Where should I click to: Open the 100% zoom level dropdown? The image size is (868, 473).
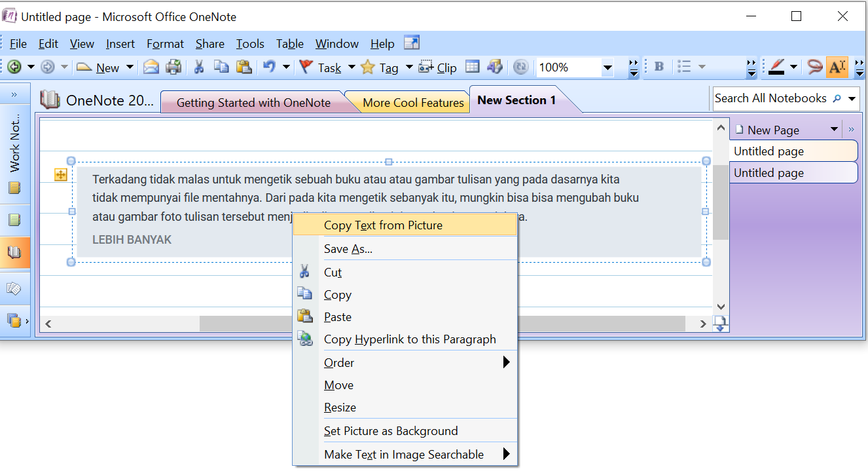(607, 67)
